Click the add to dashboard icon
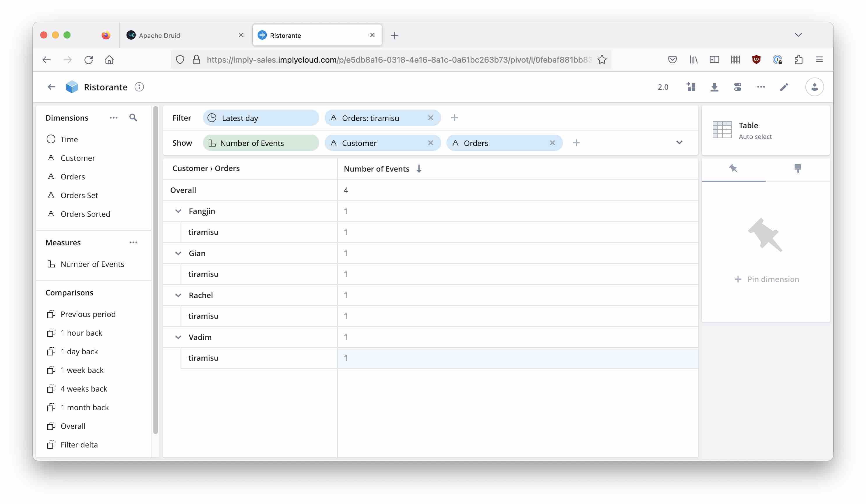Image resolution: width=866 pixels, height=504 pixels. (x=691, y=87)
